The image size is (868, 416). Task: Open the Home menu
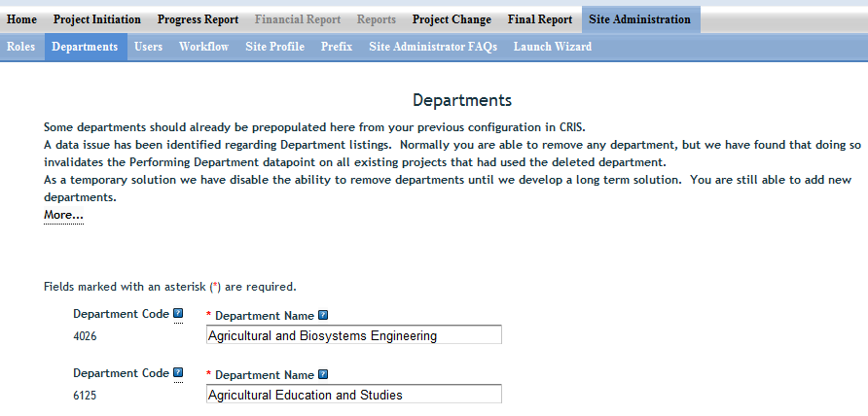point(21,19)
